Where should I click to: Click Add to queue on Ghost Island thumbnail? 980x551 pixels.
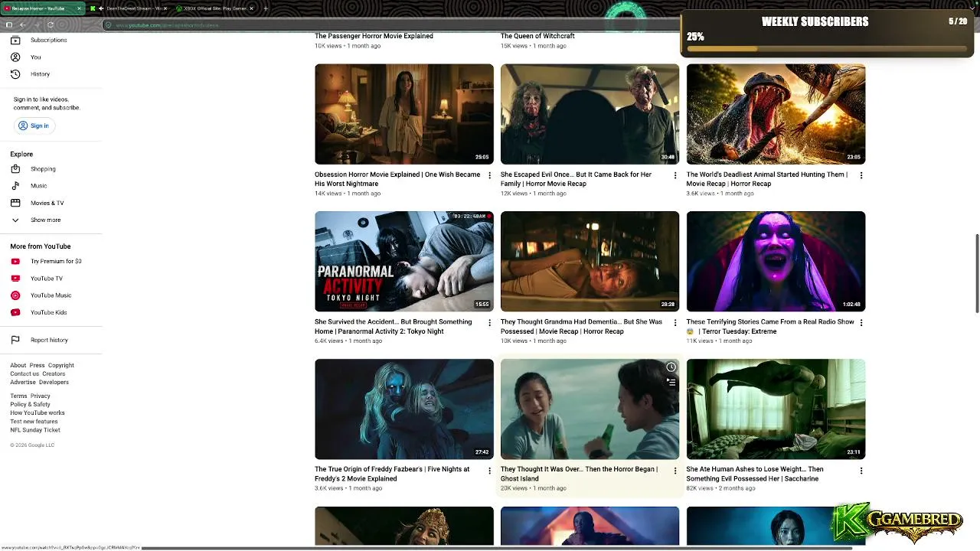(x=671, y=381)
